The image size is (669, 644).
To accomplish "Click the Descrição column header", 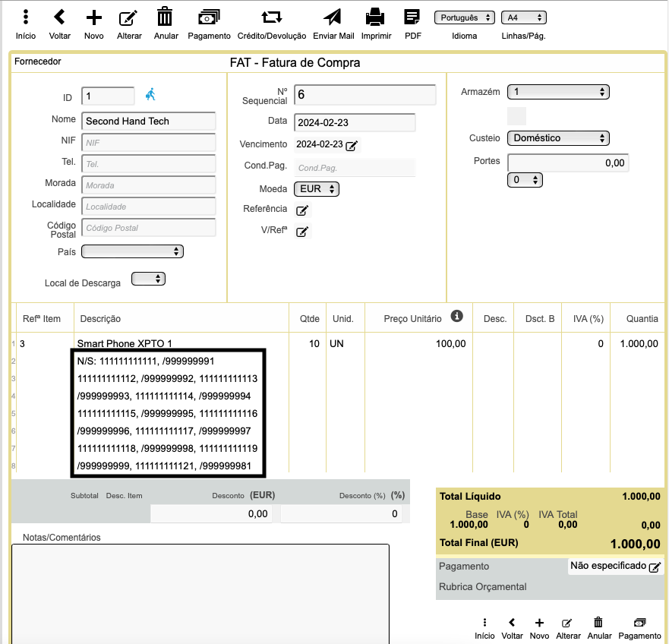I will click(100, 319).
